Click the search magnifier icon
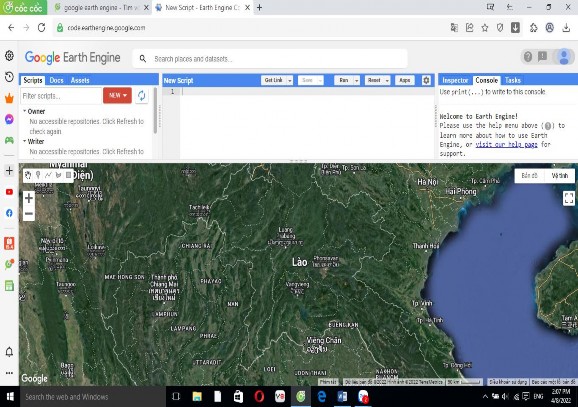The width and height of the screenshot is (578, 407). point(143,59)
